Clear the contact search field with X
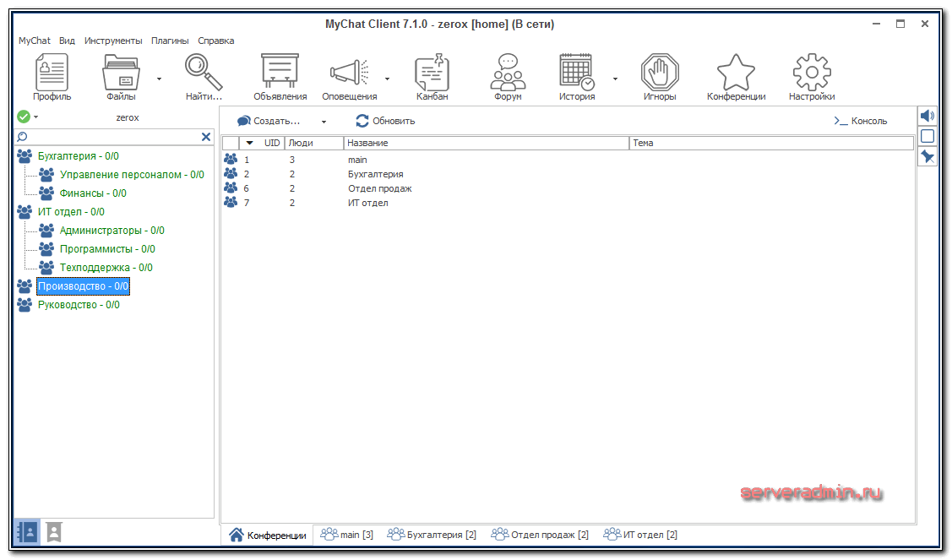The image size is (952, 560). 206,137
